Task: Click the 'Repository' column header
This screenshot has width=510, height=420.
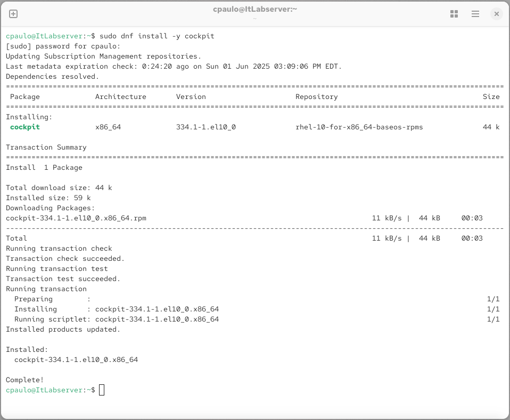Action: tap(316, 97)
